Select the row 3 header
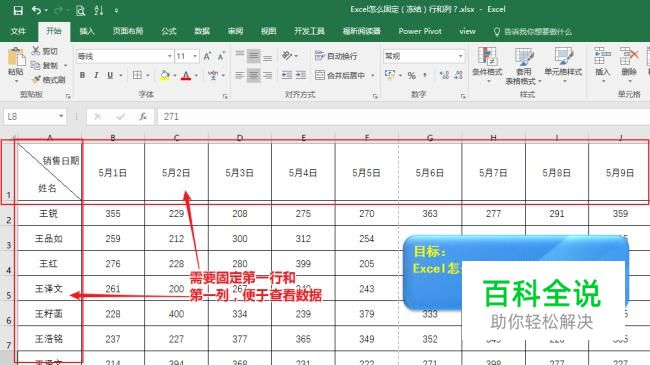The width and height of the screenshot is (650, 365). (8, 238)
